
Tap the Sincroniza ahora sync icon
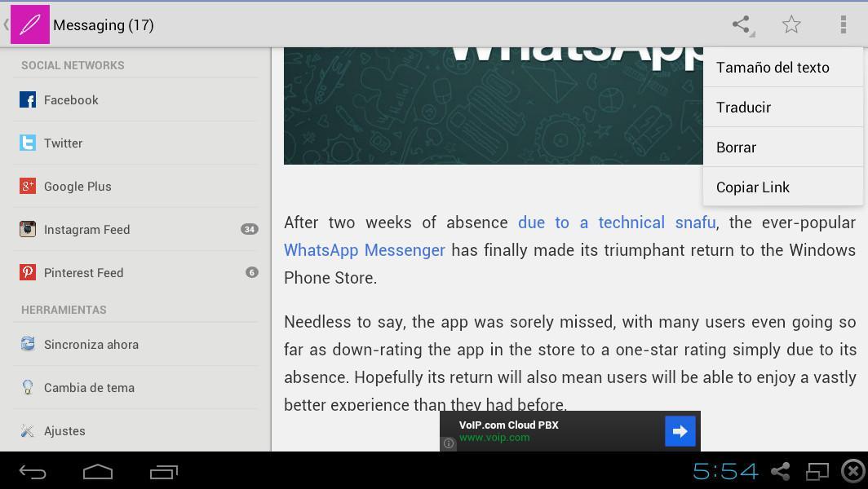(x=28, y=343)
